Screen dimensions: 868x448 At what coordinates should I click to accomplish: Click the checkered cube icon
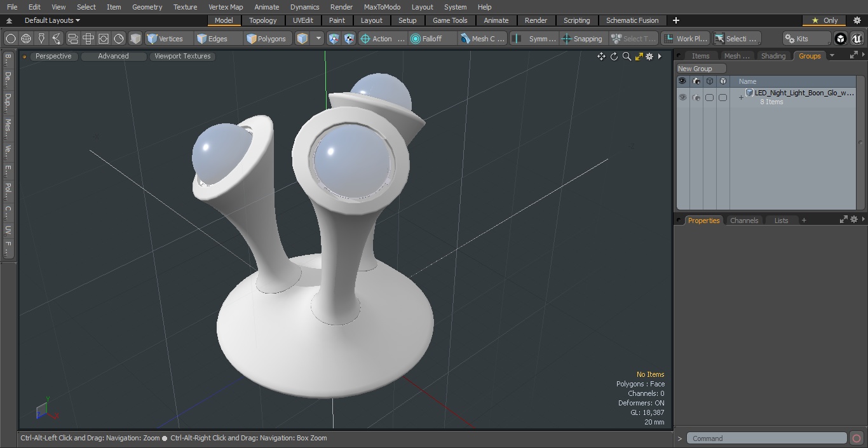[349, 39]
